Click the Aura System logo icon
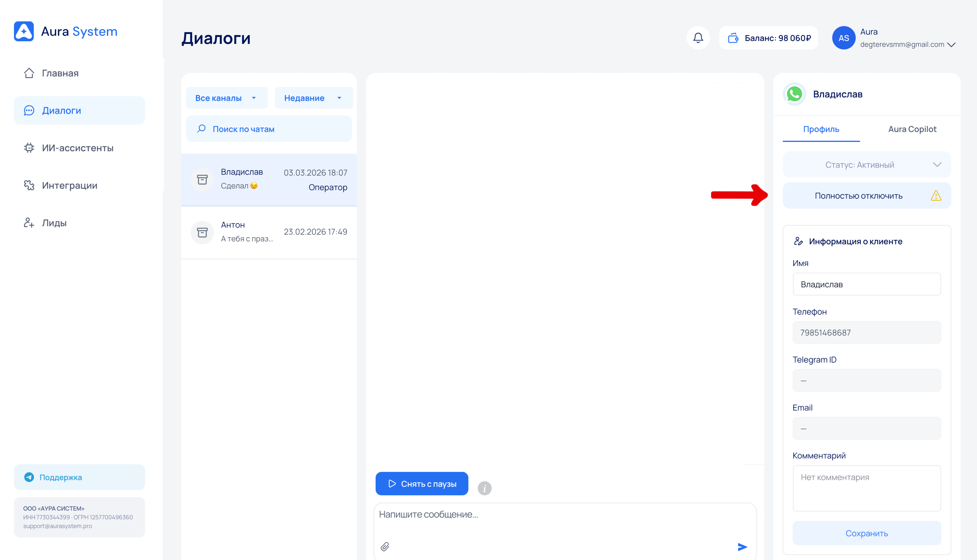 (x=24, y=31)
